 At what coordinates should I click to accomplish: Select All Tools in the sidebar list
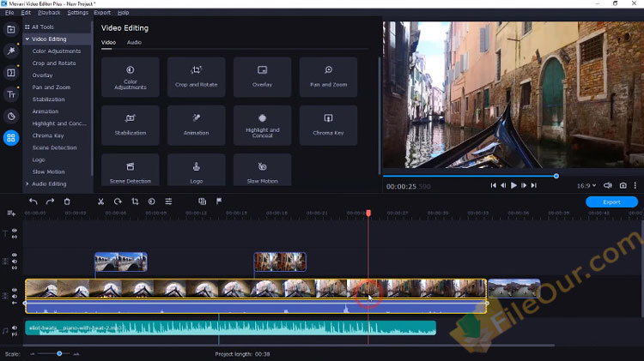(43, 27)
